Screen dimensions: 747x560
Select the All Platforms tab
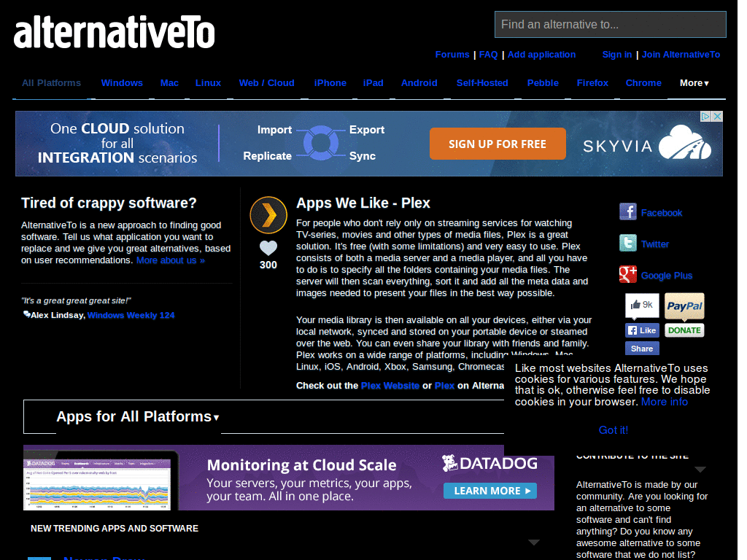52,83
